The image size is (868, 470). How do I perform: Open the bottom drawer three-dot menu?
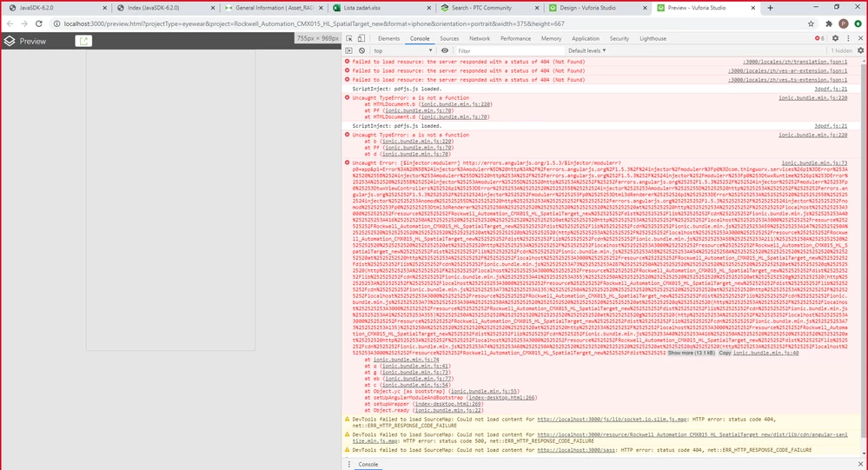[x=348, y=464]
